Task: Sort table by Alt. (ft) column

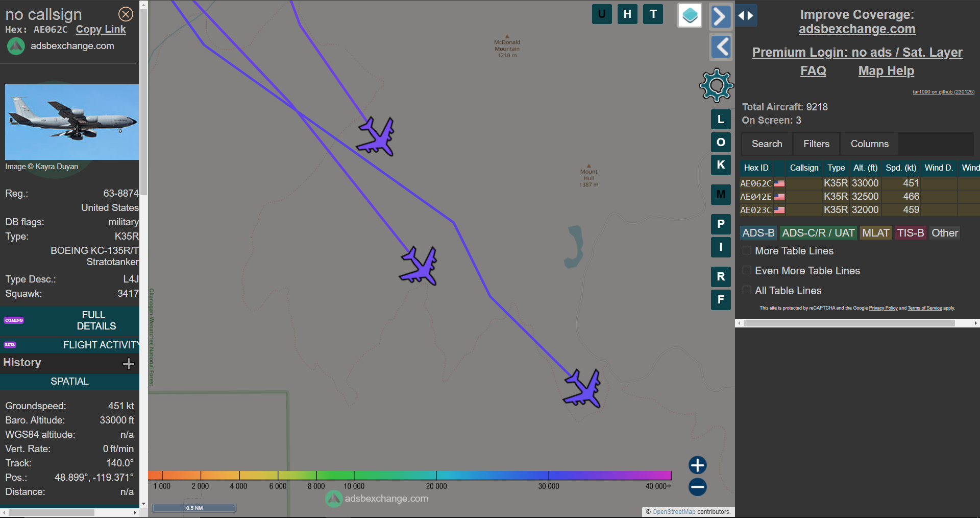Action: 865,168
